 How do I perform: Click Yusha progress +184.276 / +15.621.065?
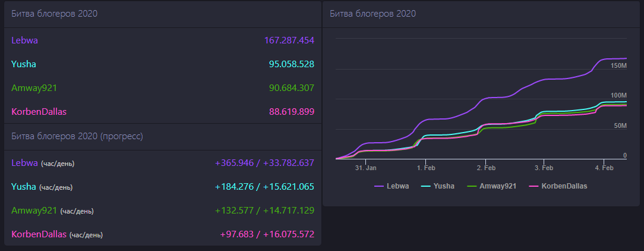pyautogui.click(x=264, y=187)
